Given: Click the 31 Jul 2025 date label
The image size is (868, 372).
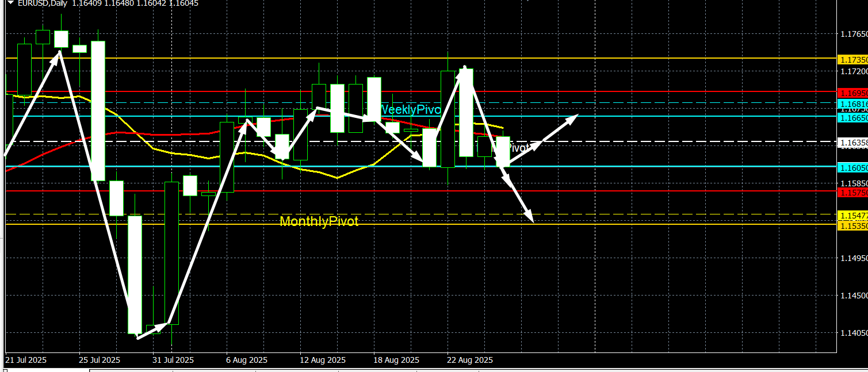Looking at the screenshot, I should 173,361.
